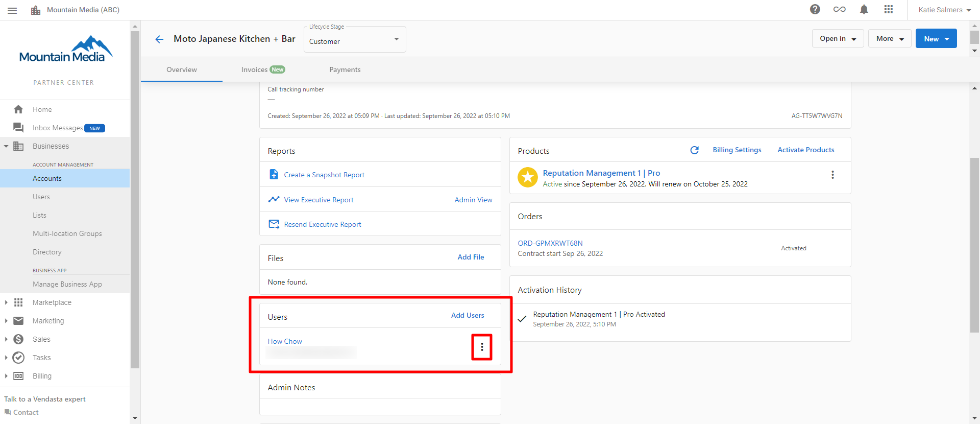Click the Reputation Management star icon
The image size is (980, 424).
(x=528, y=177)
